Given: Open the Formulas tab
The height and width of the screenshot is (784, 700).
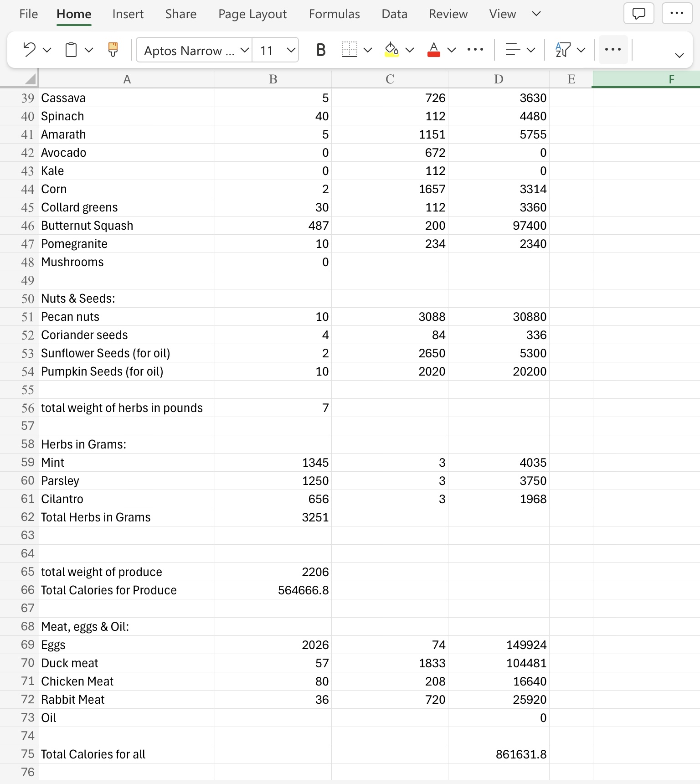Looking at the screenshot, I should 334,14.
